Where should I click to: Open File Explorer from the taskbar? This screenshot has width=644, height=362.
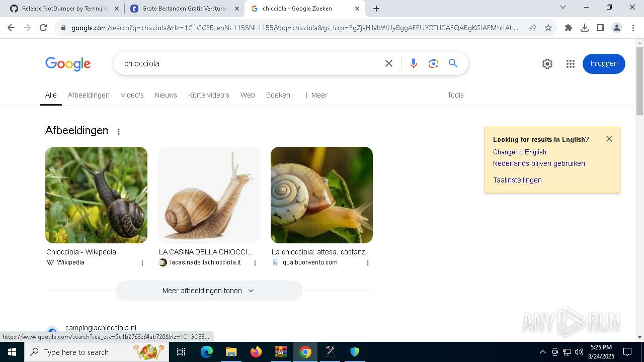pos(231,352)
